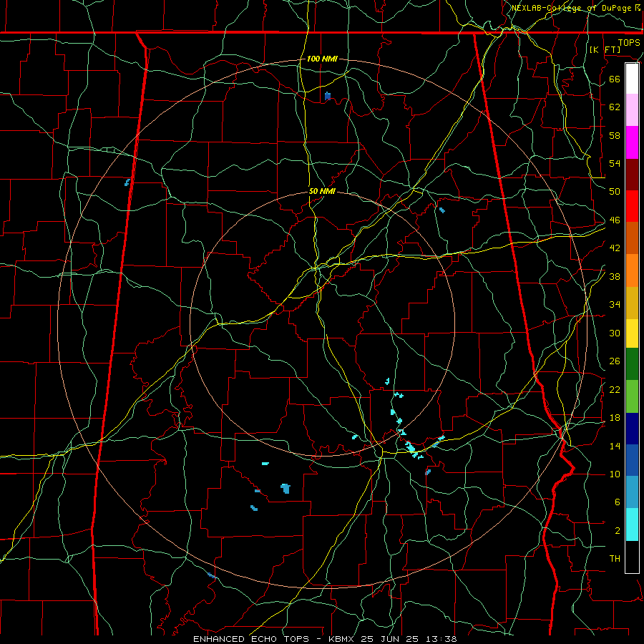Click the light orange legend color band

(632, 270)
